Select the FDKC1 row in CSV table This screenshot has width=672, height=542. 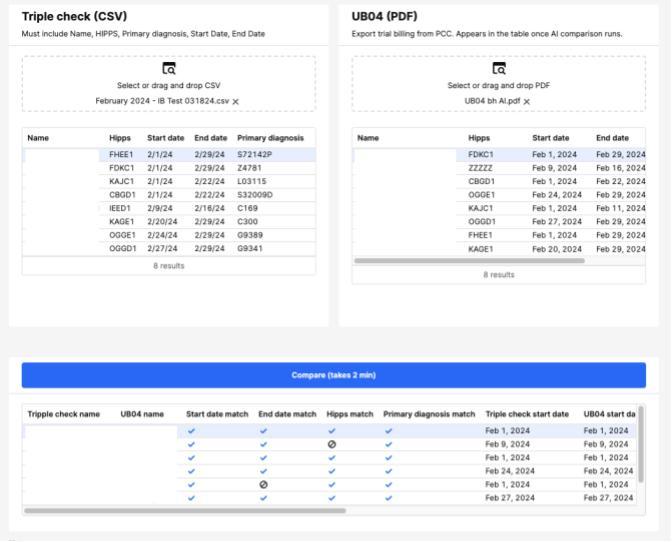click(169, 168)
